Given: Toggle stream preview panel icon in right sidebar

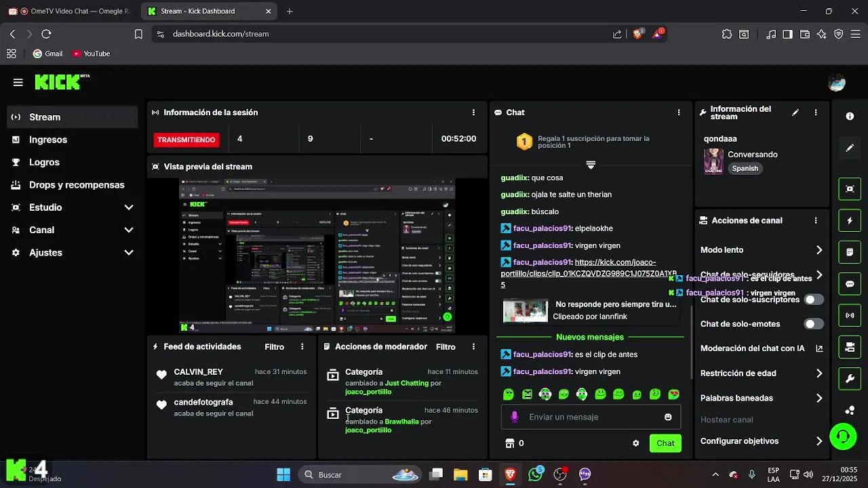Looking at the screenshot, I should [x=850, y=189].
